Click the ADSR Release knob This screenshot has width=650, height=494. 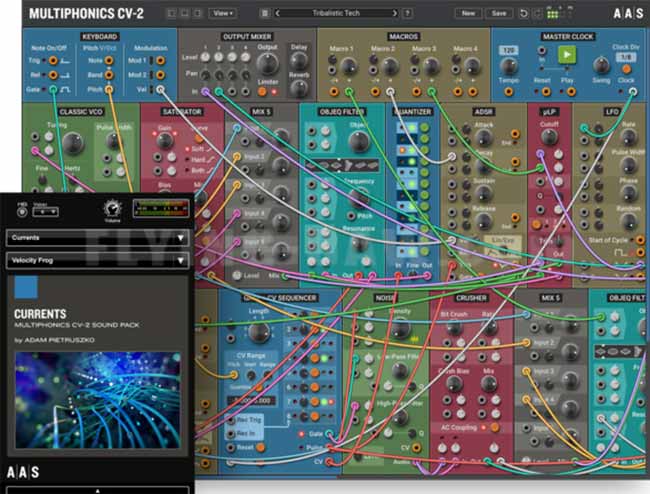483,221
